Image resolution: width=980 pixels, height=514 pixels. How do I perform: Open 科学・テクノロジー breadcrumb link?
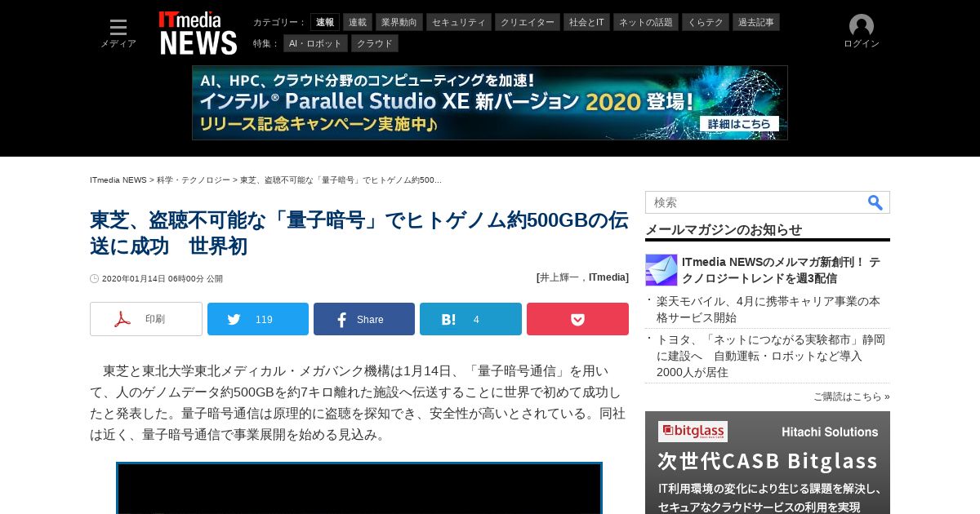[194, 179]
